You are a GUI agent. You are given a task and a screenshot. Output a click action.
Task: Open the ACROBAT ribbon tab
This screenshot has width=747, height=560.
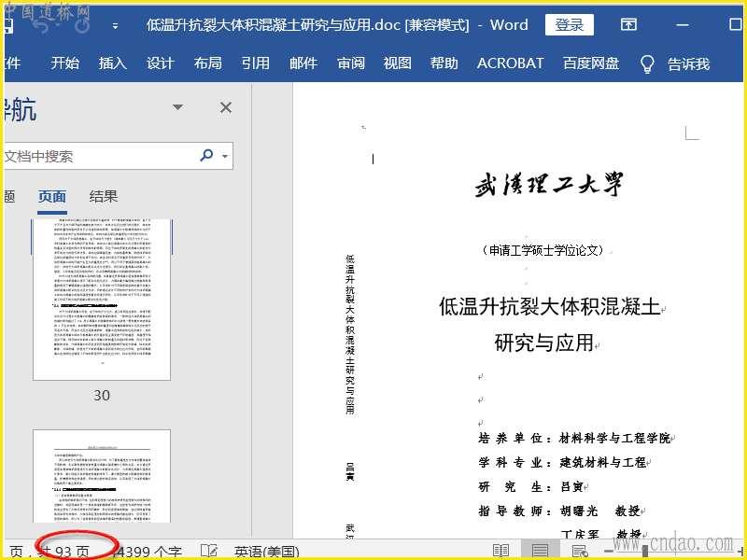pyautogui.click(x=510, y=63)
